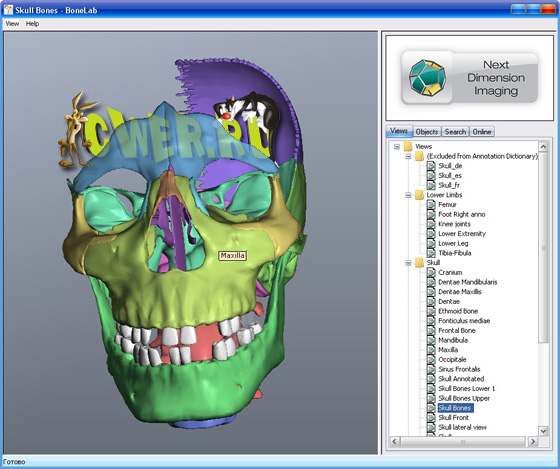Screen dimensions: 560x469
Task: Click the BoneLab title bar app icon
Action: (8, 10)
